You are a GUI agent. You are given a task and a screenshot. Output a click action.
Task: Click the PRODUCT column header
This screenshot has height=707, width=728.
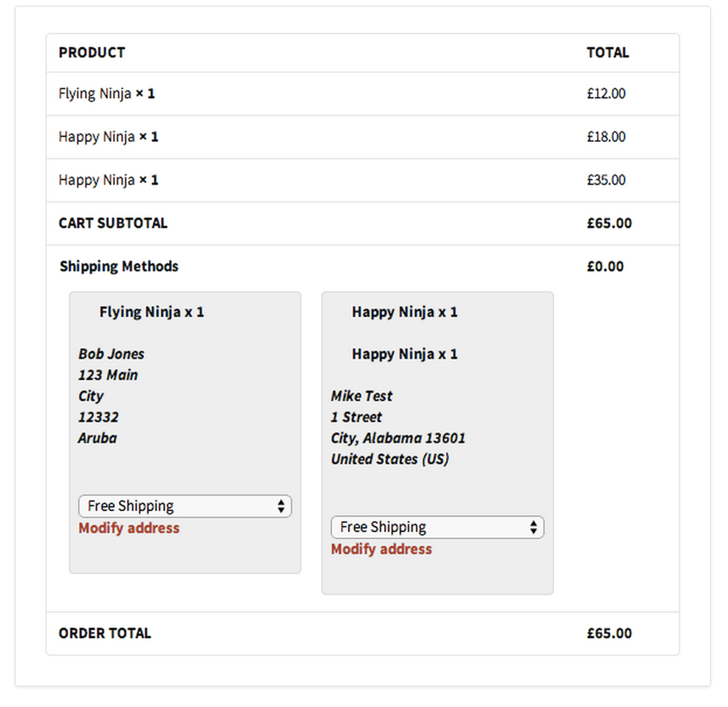(x=92, y=53)
